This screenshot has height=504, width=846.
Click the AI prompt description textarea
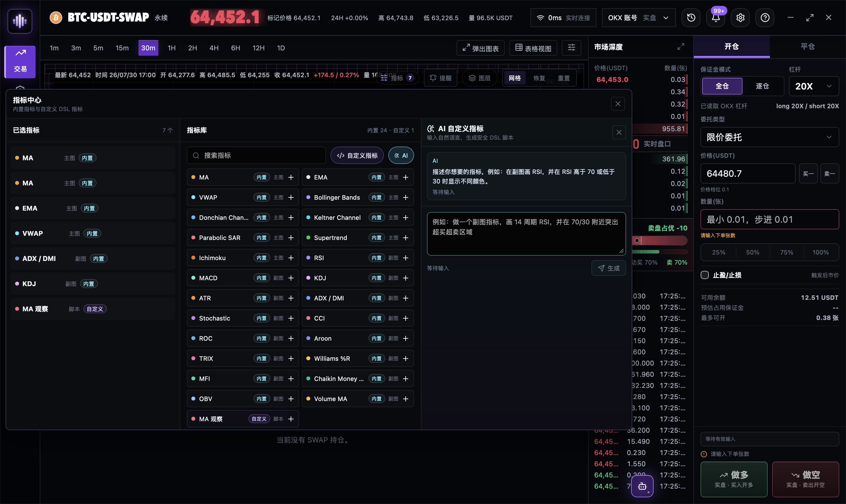pos(526,234)
